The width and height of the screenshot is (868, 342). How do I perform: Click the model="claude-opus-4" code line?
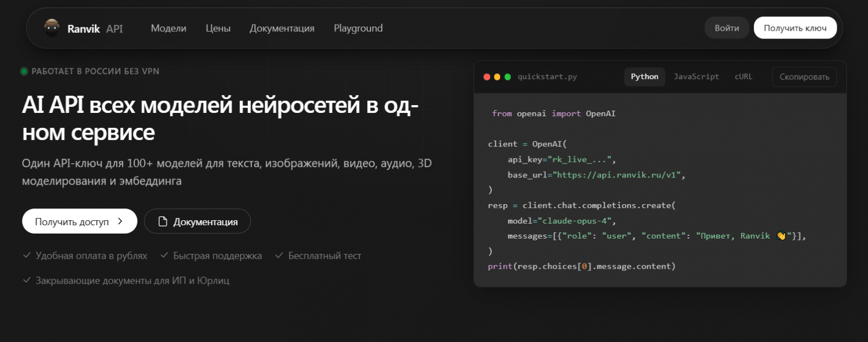(561, 221)
